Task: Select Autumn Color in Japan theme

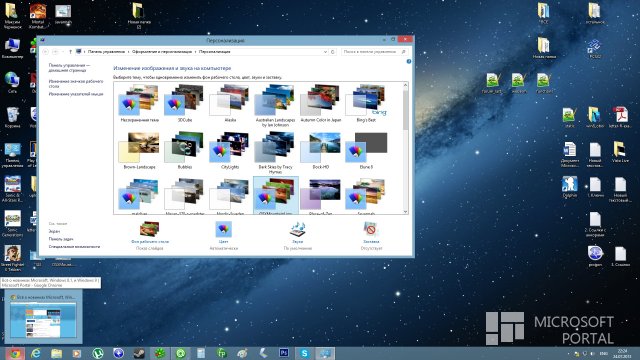Action: pos(321,103)
